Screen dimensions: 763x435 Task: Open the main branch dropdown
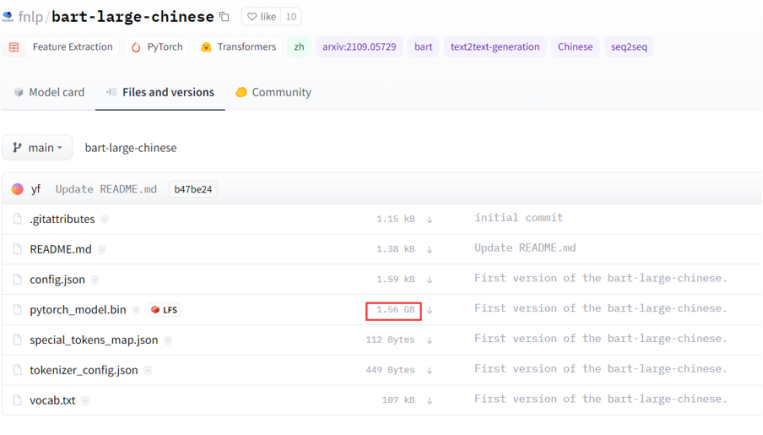pos(37,147)
